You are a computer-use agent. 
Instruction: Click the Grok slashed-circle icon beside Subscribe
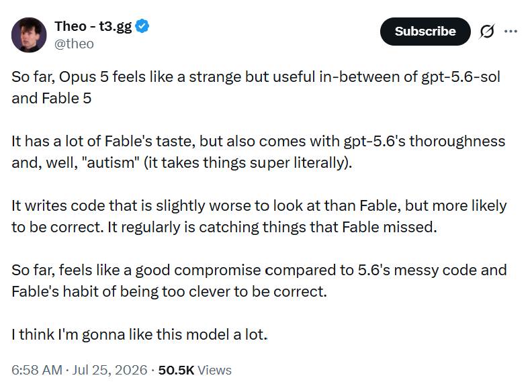point(487,32)
